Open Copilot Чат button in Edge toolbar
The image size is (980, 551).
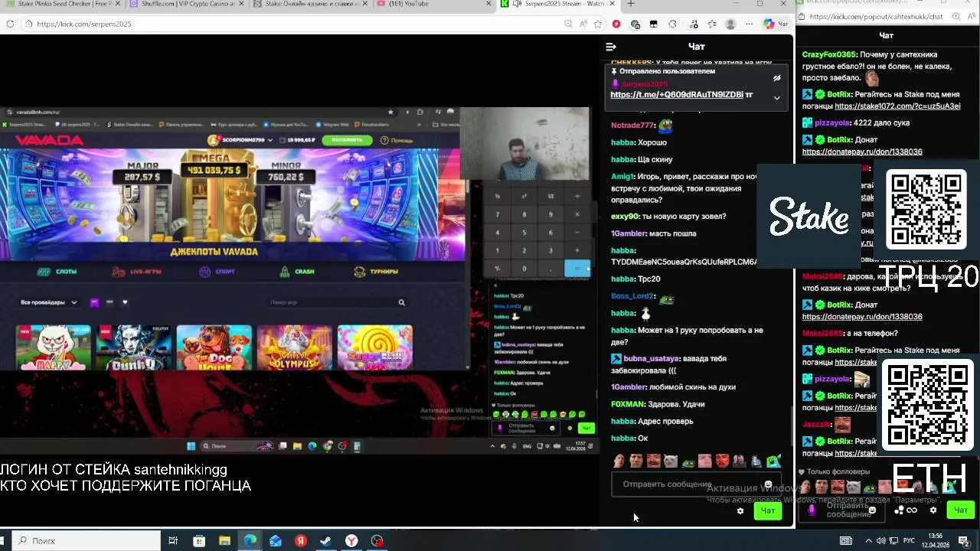(x=776, y=24)
